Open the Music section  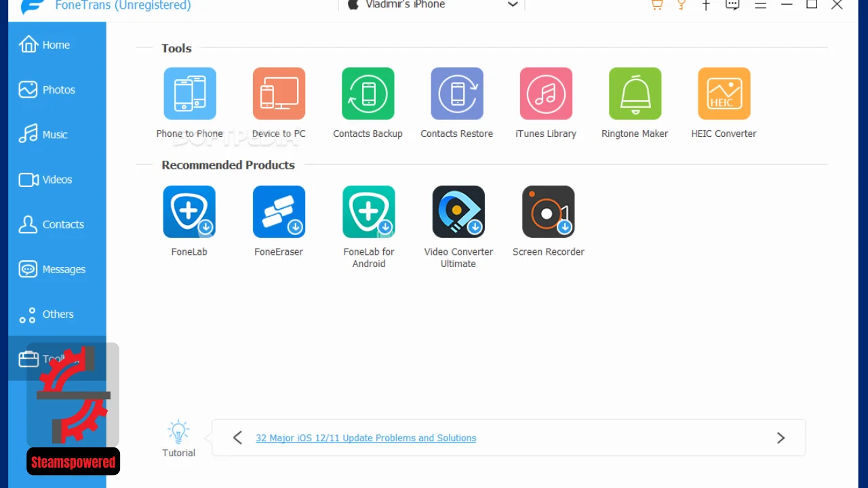pos(57,134)
